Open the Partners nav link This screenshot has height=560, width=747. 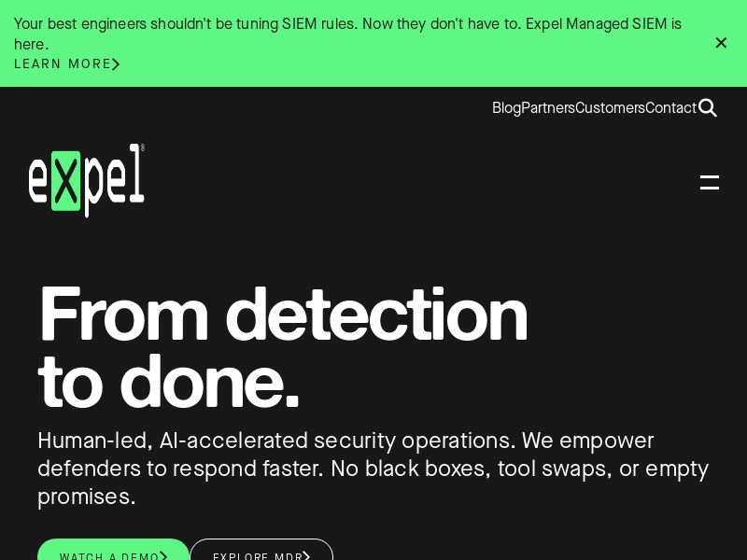point(548,108)
